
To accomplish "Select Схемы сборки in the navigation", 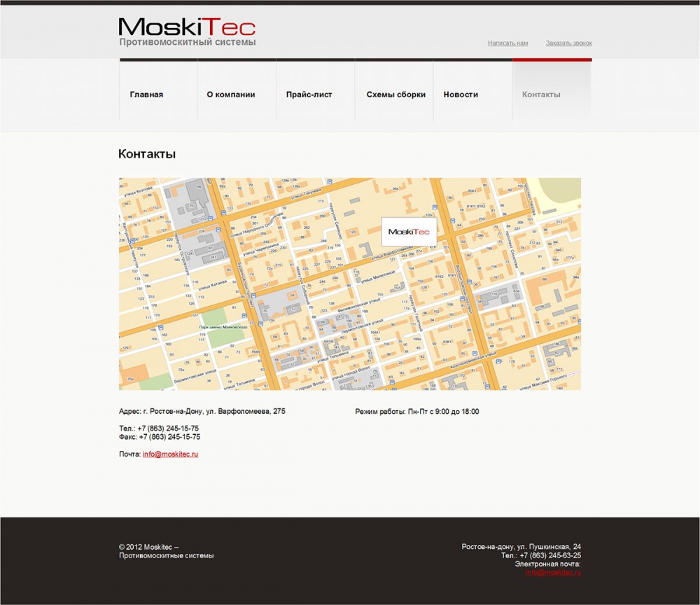I will (x=395, y=95).
